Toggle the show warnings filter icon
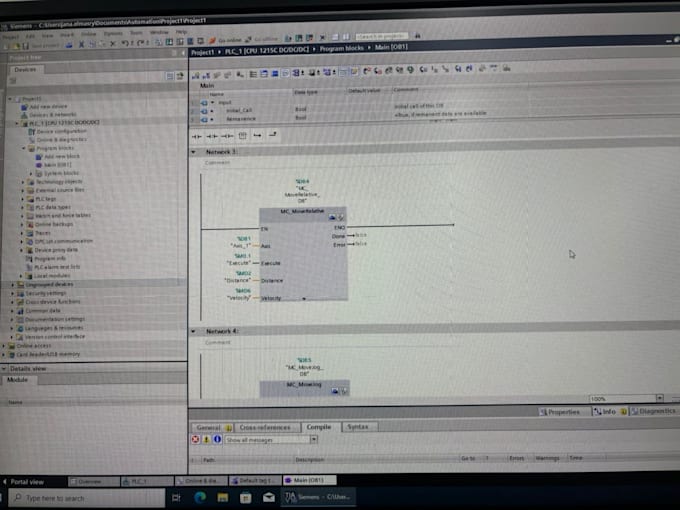The height and width of the screenshot is (510, 680). tap(206, 439)
